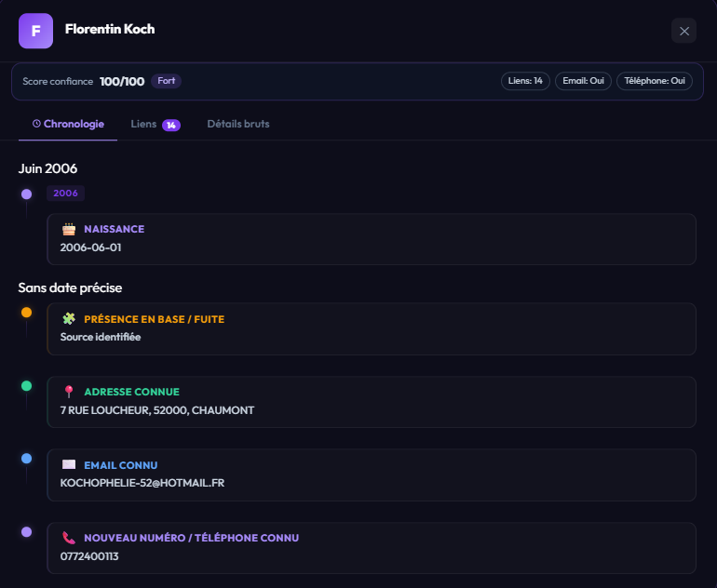
Task: Click the green timeline dot for Adresse connue
Action: click(x=26, y=386)
